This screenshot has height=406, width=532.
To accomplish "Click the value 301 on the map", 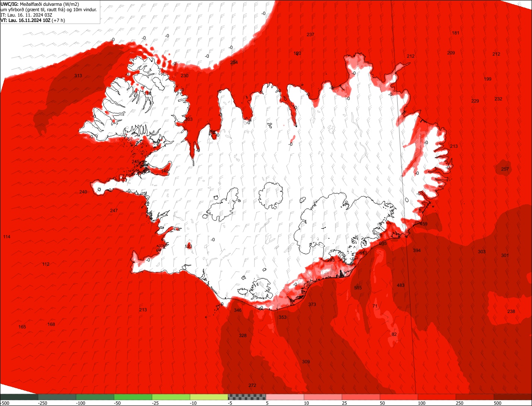I will point(505,255).
